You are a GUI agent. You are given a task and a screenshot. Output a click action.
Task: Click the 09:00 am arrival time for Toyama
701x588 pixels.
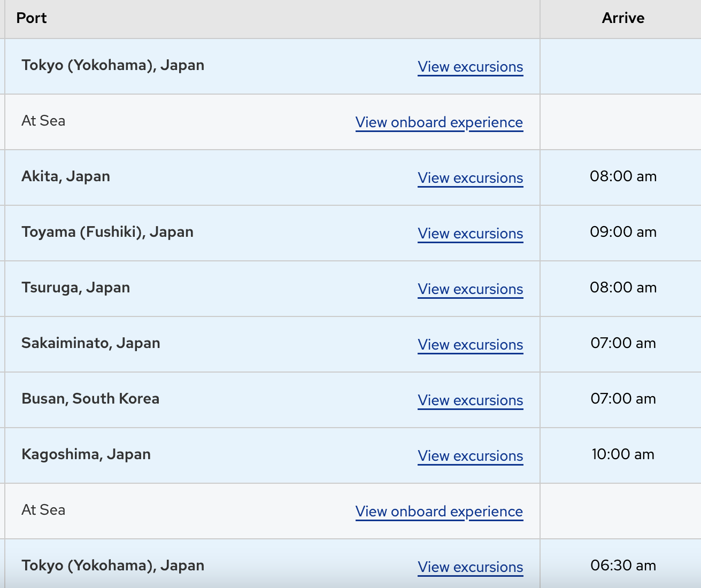click(623, 232)
